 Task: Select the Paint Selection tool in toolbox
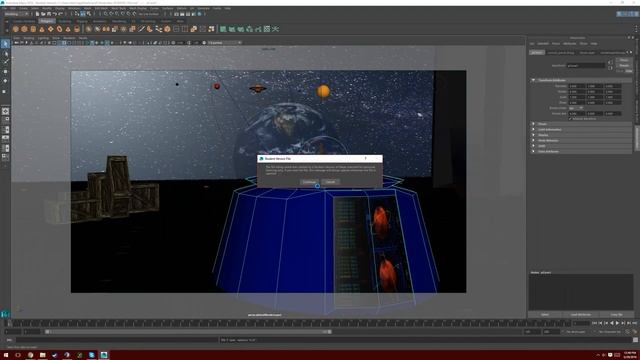[x=5, y=62]
